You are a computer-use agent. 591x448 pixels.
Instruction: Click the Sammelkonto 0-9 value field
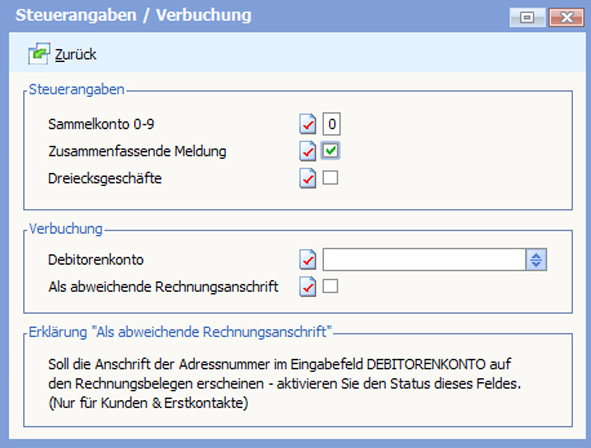332,124
